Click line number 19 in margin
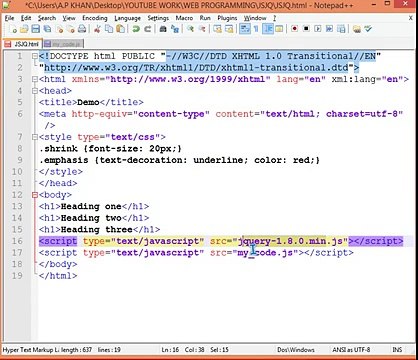 [17, 276]
